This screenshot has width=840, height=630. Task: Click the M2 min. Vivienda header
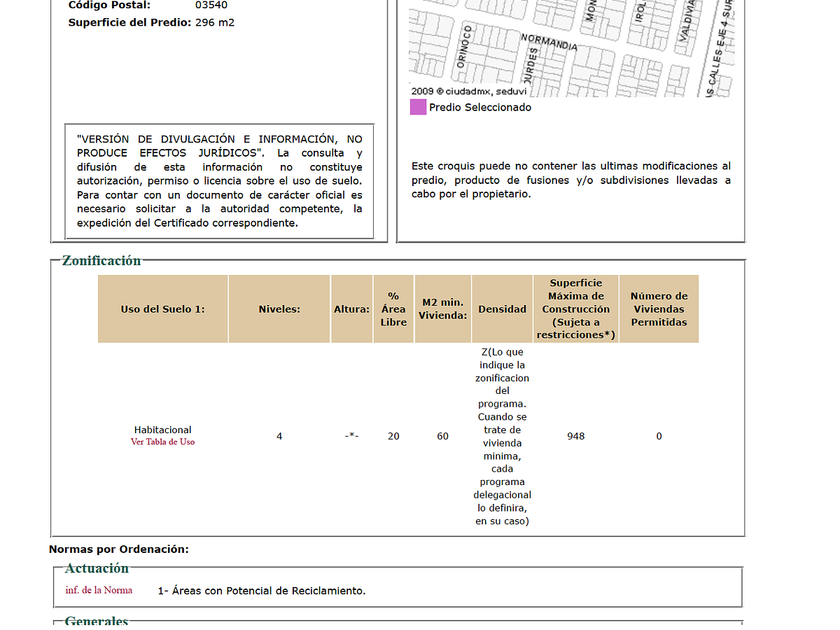click(x=442, y=309)
